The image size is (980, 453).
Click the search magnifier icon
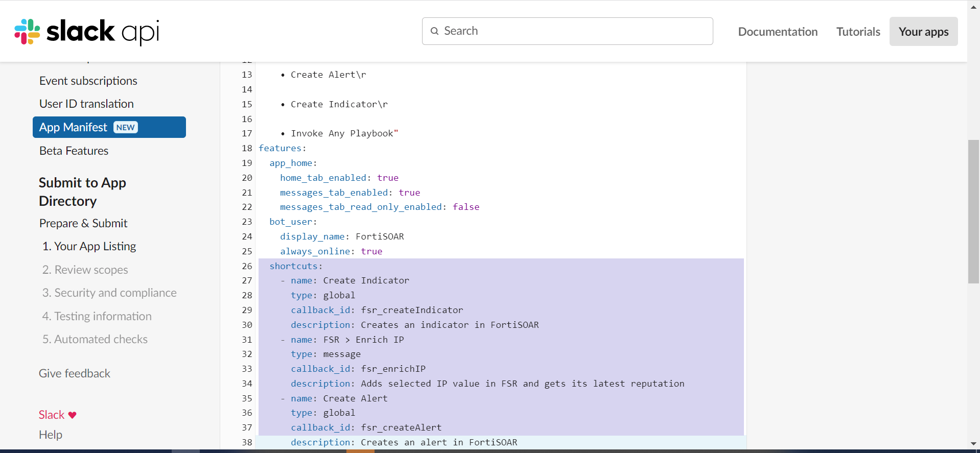[435, 31]
